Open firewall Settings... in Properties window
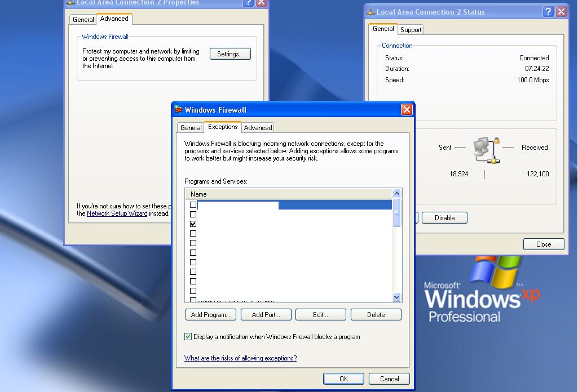The height and width of the screenshot is (392, 578). [230, 54]
